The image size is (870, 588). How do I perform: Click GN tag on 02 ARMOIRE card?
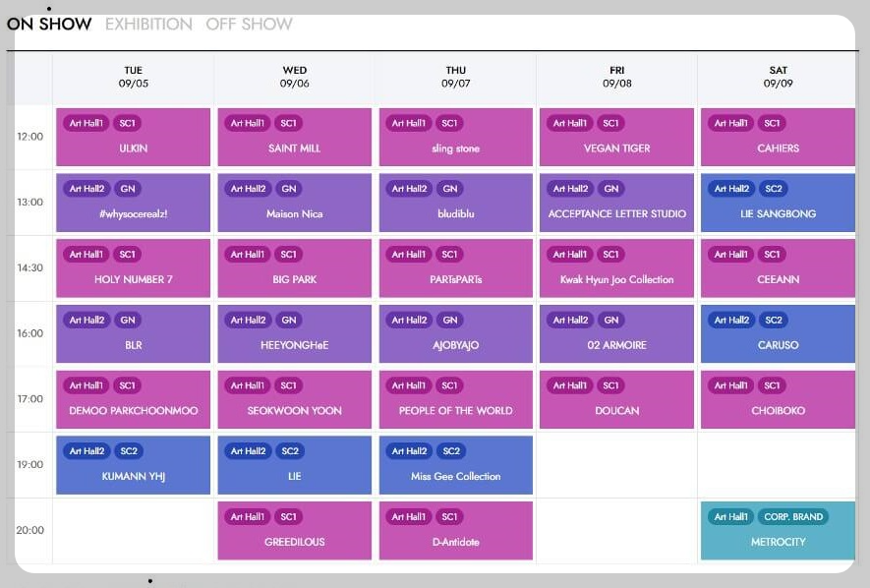(x=611, y=321)
